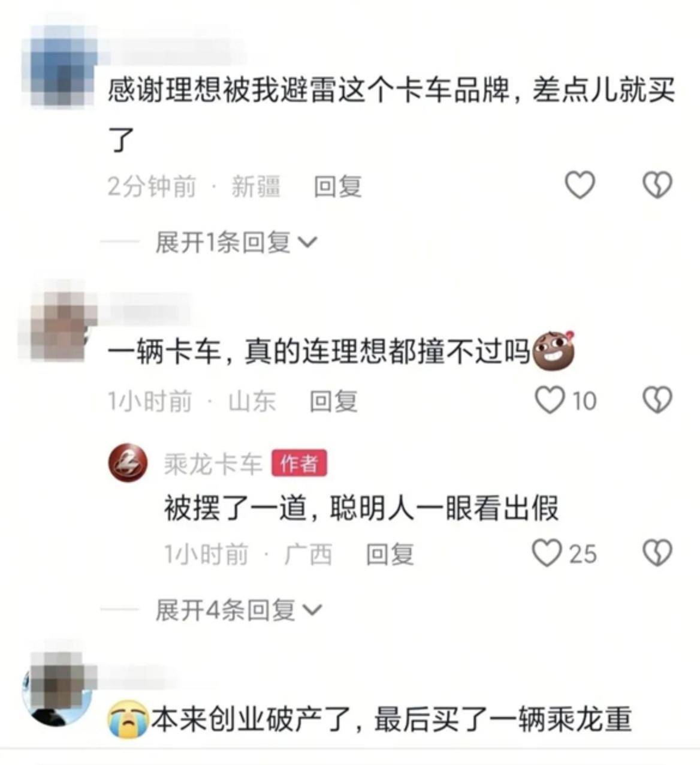Screen dimensions: 700x765
Task: Like the Xinjiang comment with heart icon
Action: [x=580, y=185]
